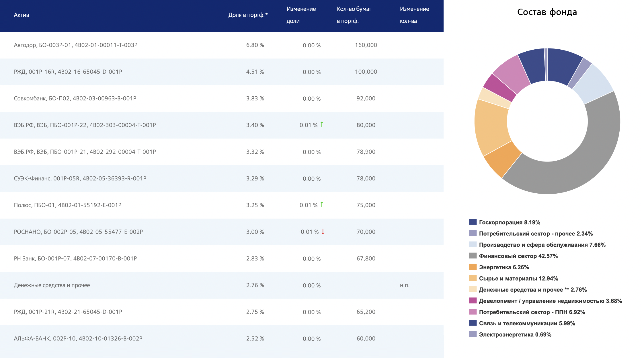
Task: Click Госкорпорация legend color swatch
Action: (x=473, y=222)
